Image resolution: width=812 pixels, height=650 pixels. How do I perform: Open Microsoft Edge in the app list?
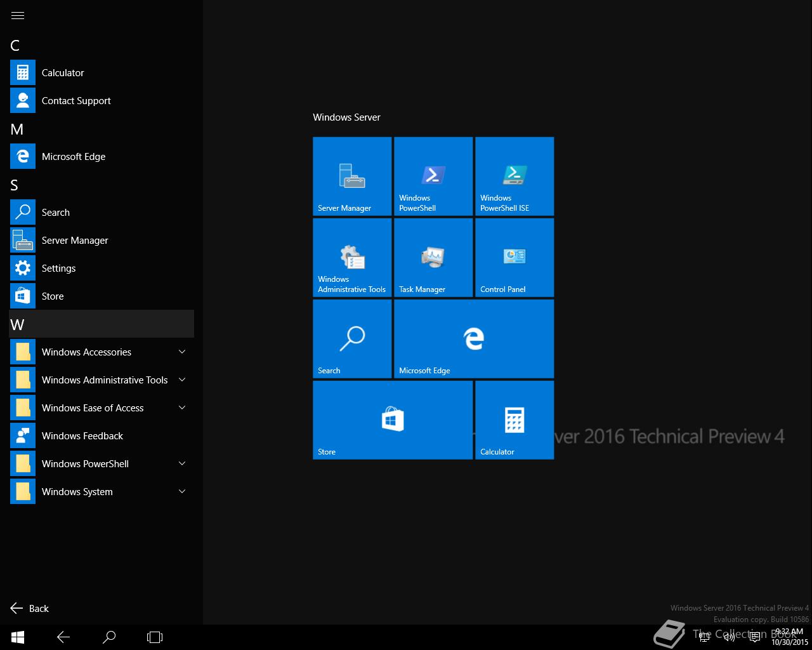click(x=101, y=157)
